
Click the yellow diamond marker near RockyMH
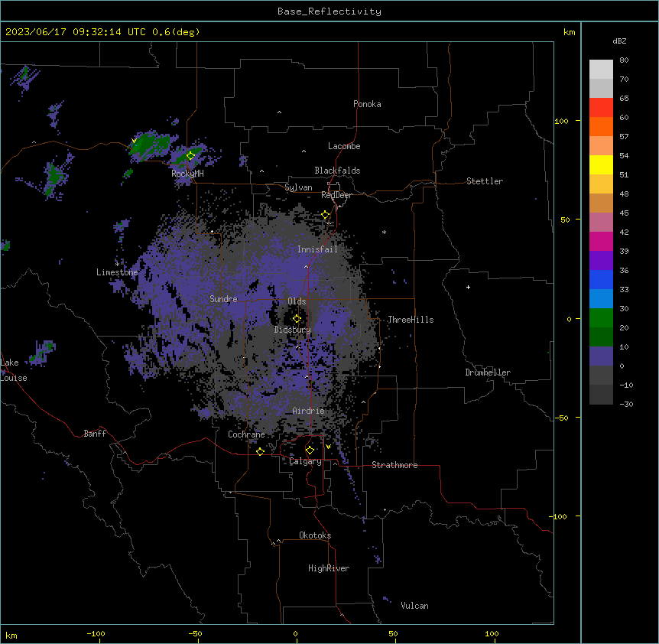[190, 156]
